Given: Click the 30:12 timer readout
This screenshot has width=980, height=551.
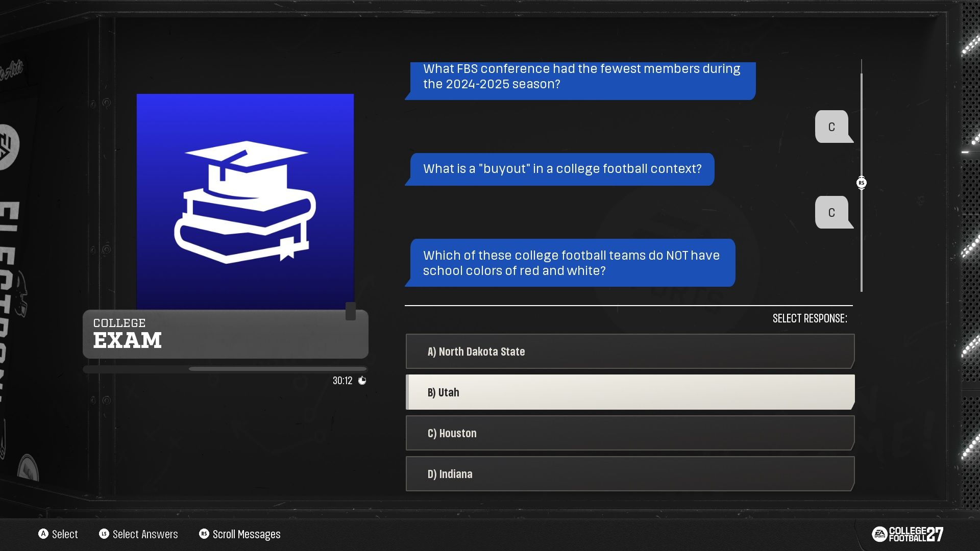Looking at the screenshot, I should point(342,381).
